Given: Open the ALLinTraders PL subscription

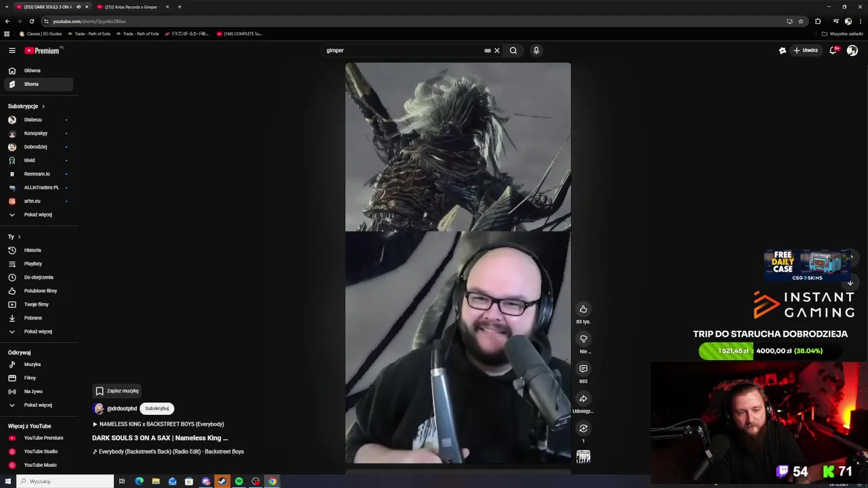Looking at the screenshot, I should tap(39, 188).
